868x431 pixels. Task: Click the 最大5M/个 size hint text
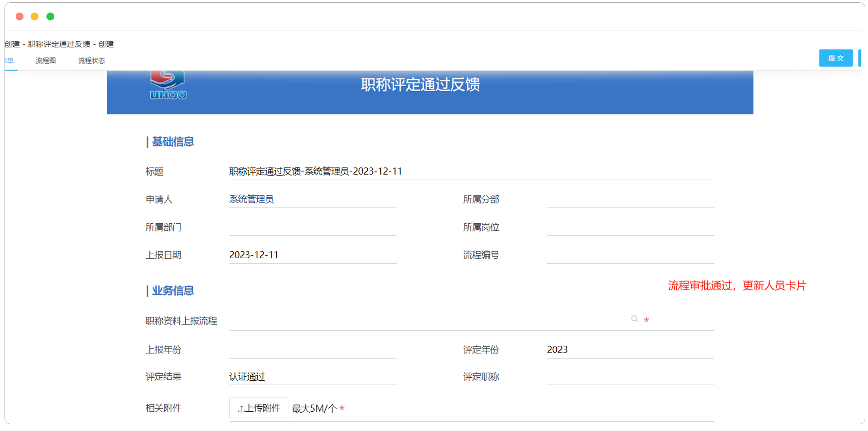[314, 409]
